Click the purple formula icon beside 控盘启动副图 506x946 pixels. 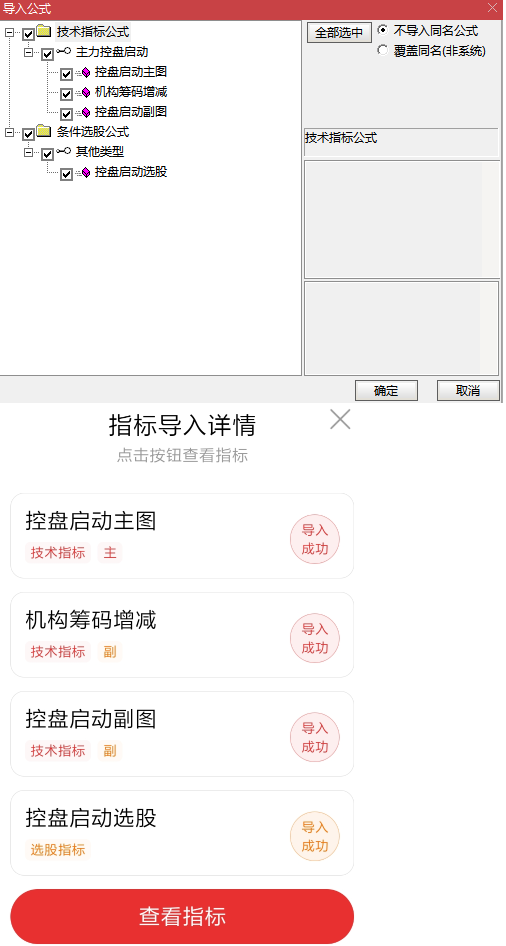coord(84,113)
